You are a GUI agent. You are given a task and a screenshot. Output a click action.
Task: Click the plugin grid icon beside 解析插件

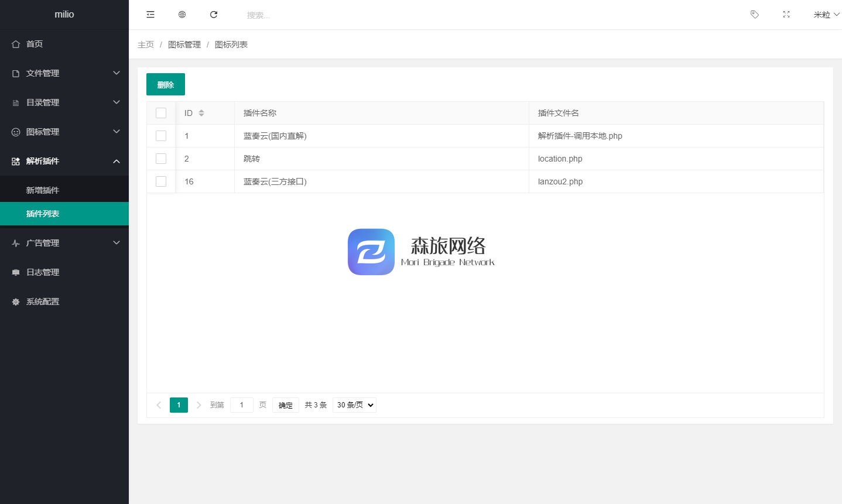pyautogui.click(x=16, y=161)
